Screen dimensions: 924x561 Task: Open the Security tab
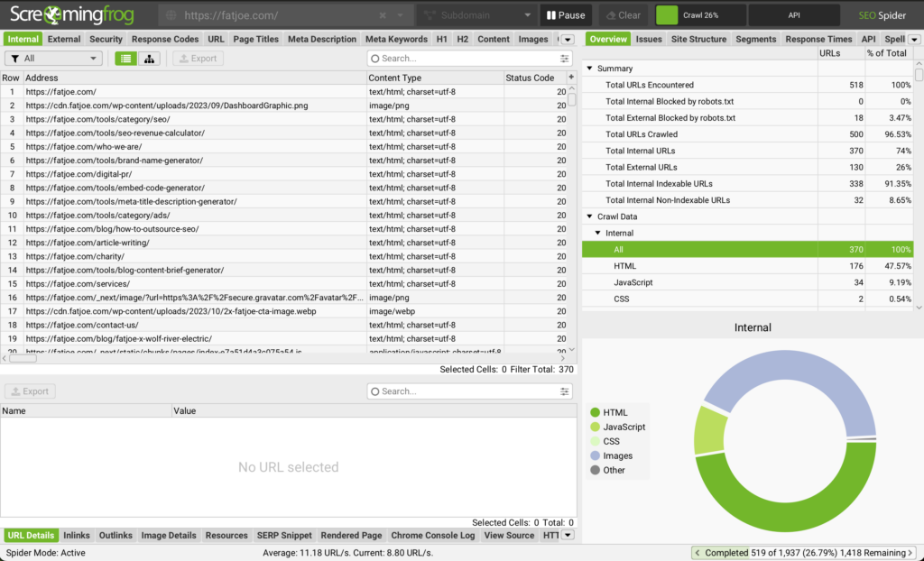(106, 39)
